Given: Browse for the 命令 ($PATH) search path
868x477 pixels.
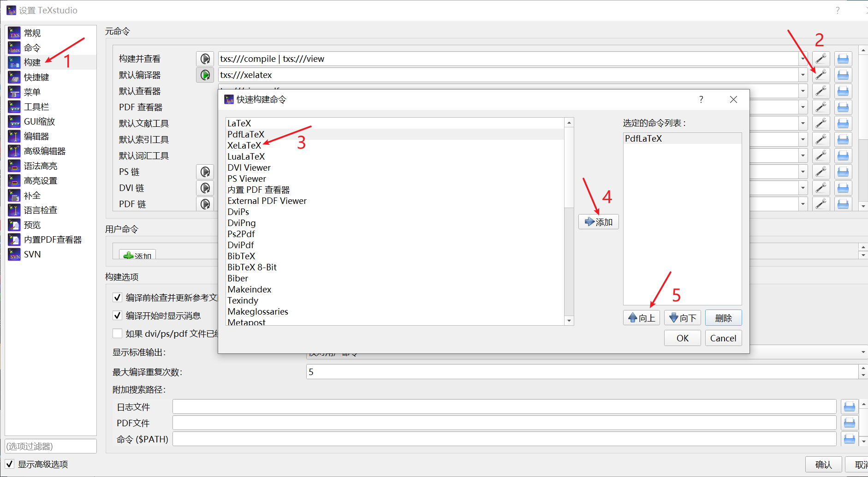Looking at the screenshot, I should click(850, 439).
